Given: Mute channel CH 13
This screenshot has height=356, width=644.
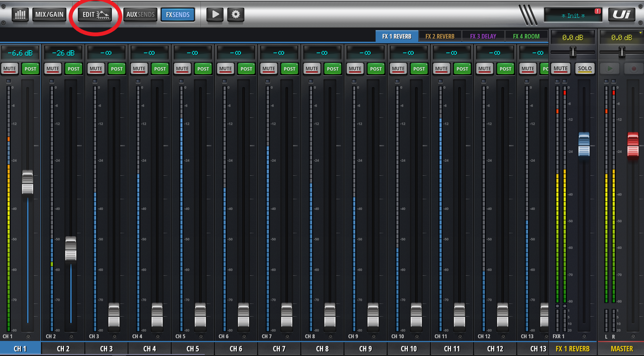Looking at the screenshot, I should point(528,69).
